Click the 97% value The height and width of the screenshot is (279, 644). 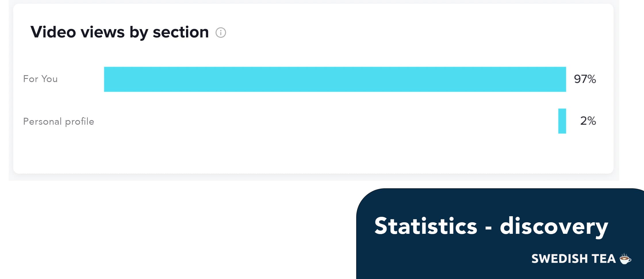pyautogui.click(x=585, y=79)
